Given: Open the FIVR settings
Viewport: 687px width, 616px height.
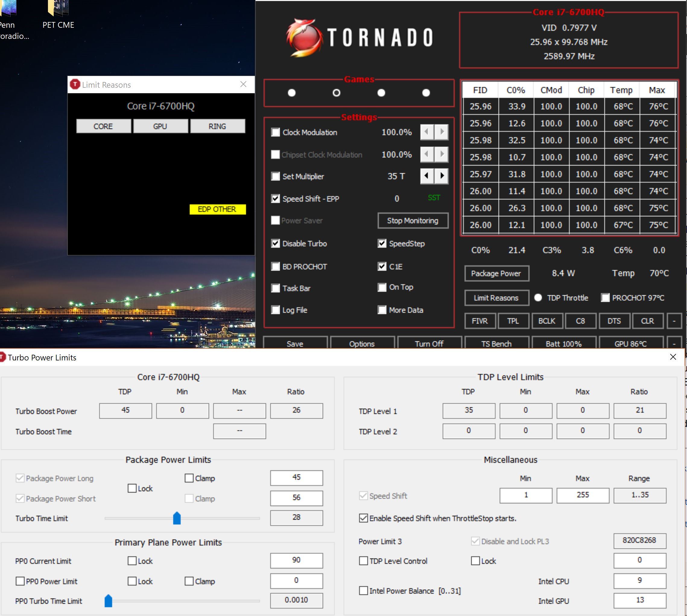Looking at the screenshot, I should (x=480, y=321).
